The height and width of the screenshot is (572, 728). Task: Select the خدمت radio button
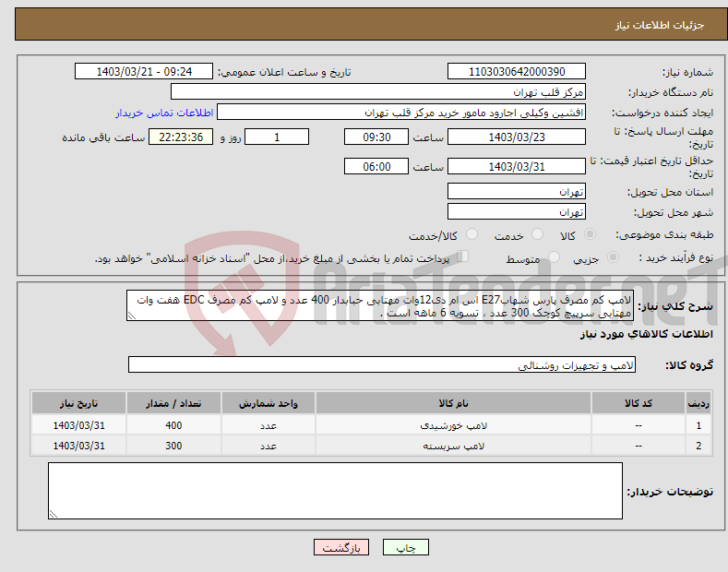click(x=537, y=234)
